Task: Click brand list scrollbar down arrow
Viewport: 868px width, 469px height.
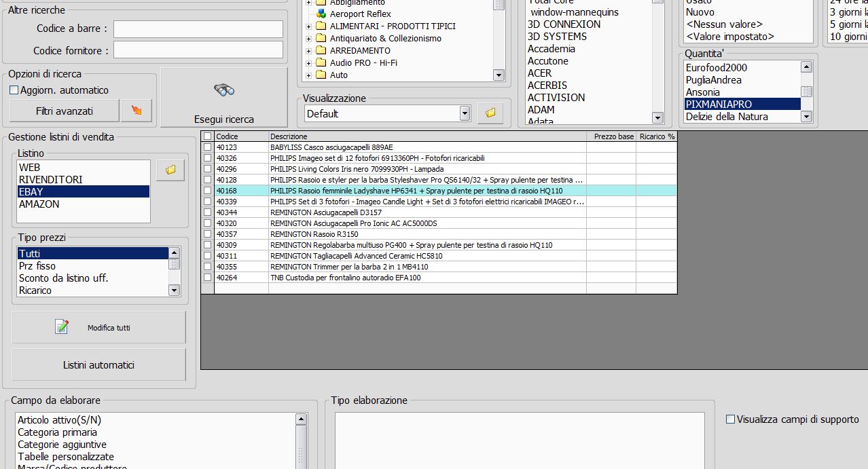Action: 657,118
